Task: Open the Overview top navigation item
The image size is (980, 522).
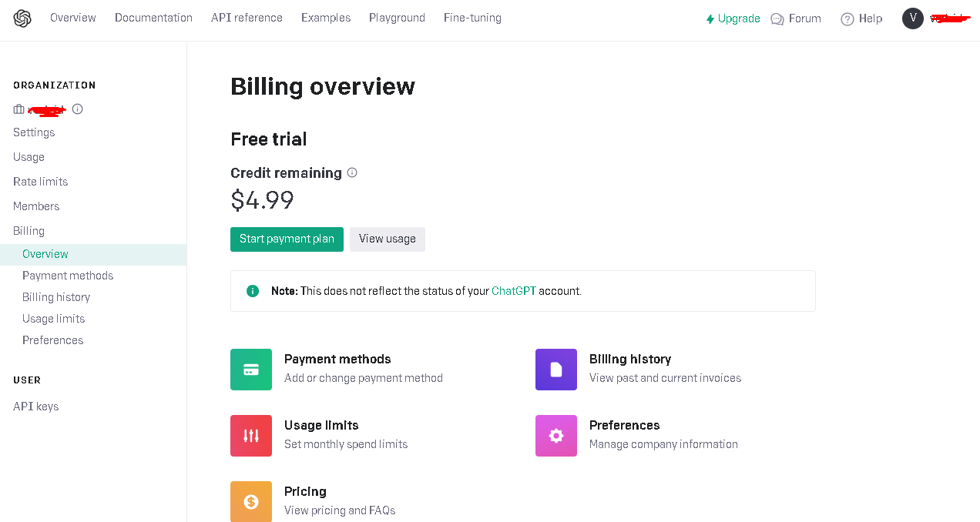Action: [x=73, y=18]
